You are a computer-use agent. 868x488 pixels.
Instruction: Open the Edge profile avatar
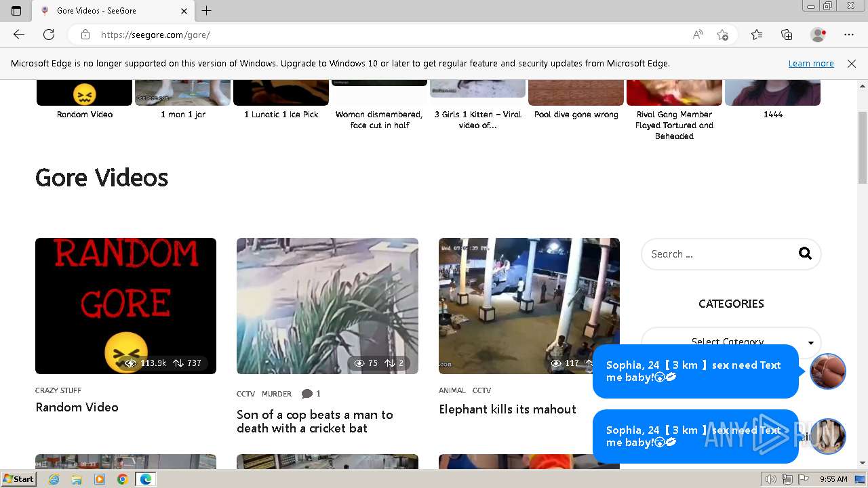pyautogui.click(x=818, y=35)
